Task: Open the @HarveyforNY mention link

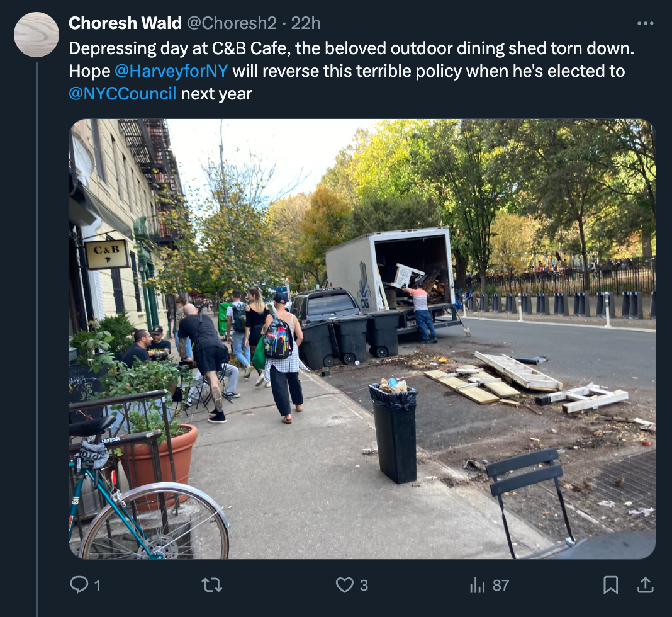Action: [x=171, y=71]
